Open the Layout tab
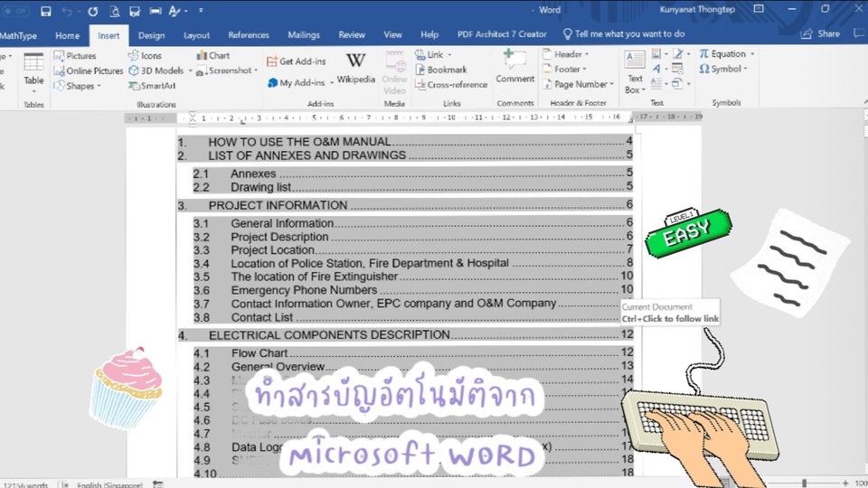The image size is (868, 488). 196,35
